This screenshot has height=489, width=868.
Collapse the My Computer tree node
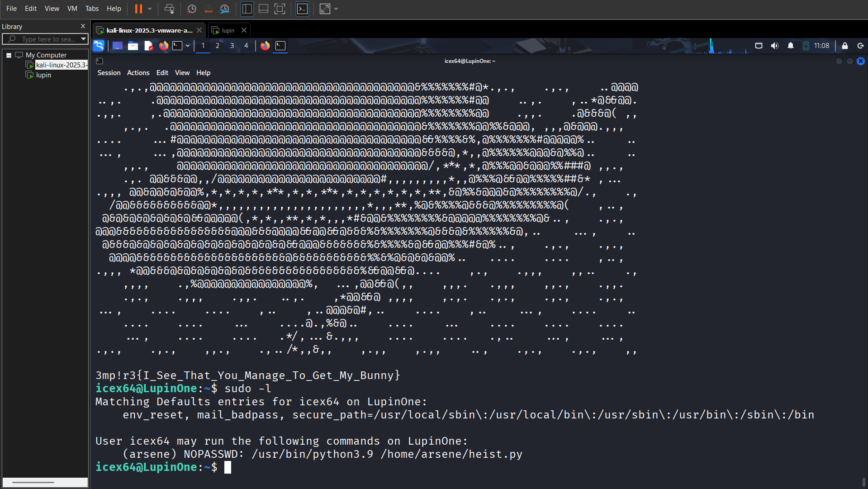9,55
